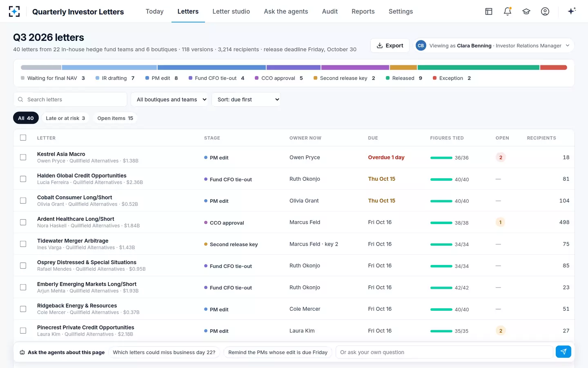This screenshot has height=368, width=588.
Task: Open the sparkle AI assistant icon
Action: 572,11
